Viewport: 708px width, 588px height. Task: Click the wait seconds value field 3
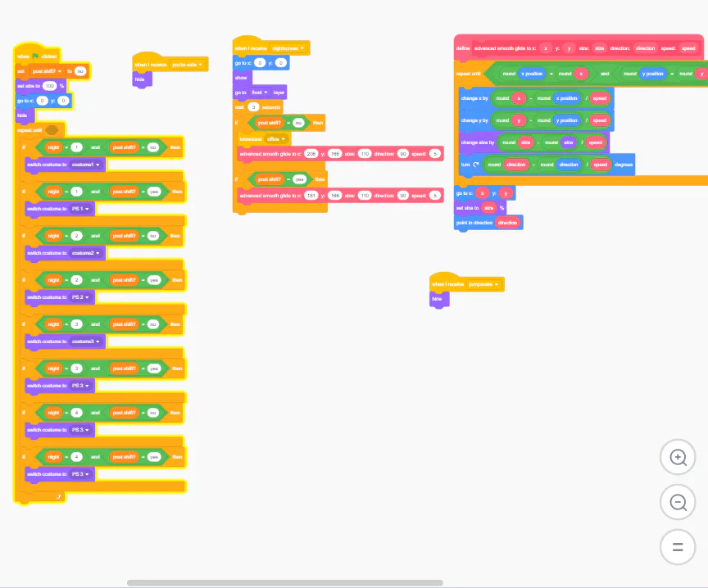click(x=253, y=107)
